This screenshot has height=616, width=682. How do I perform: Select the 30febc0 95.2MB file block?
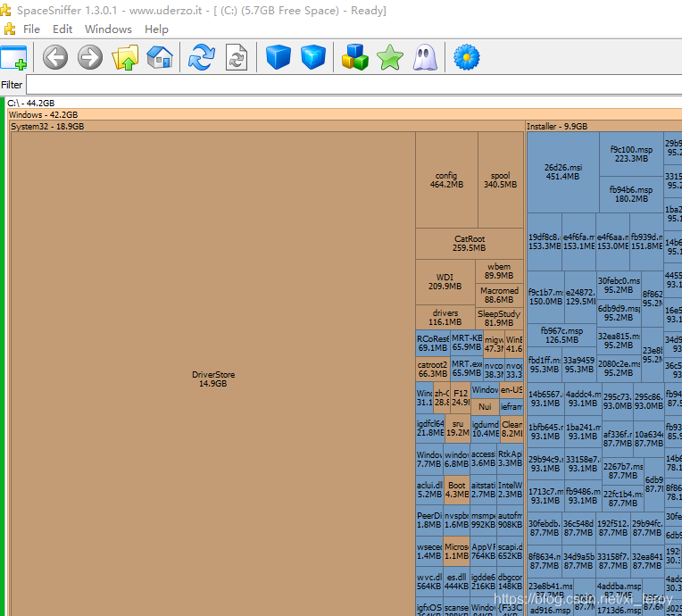(x=619, y=286)
